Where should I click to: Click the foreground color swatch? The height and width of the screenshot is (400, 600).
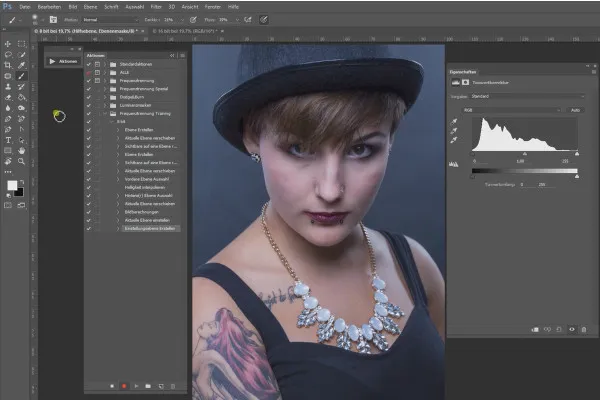point(12,186)
